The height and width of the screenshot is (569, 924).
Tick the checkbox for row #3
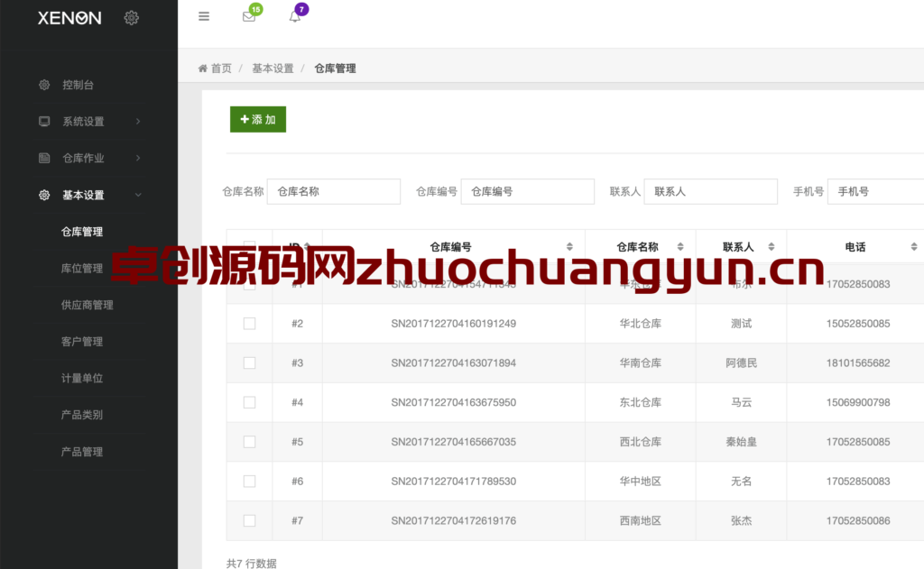(x=249, y=363)
